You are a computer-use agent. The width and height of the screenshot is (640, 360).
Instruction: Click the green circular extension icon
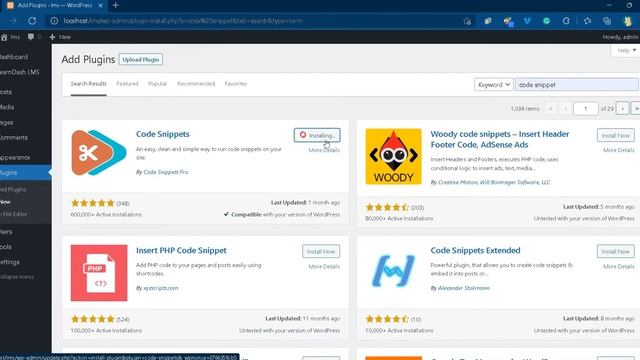[547, 21]
